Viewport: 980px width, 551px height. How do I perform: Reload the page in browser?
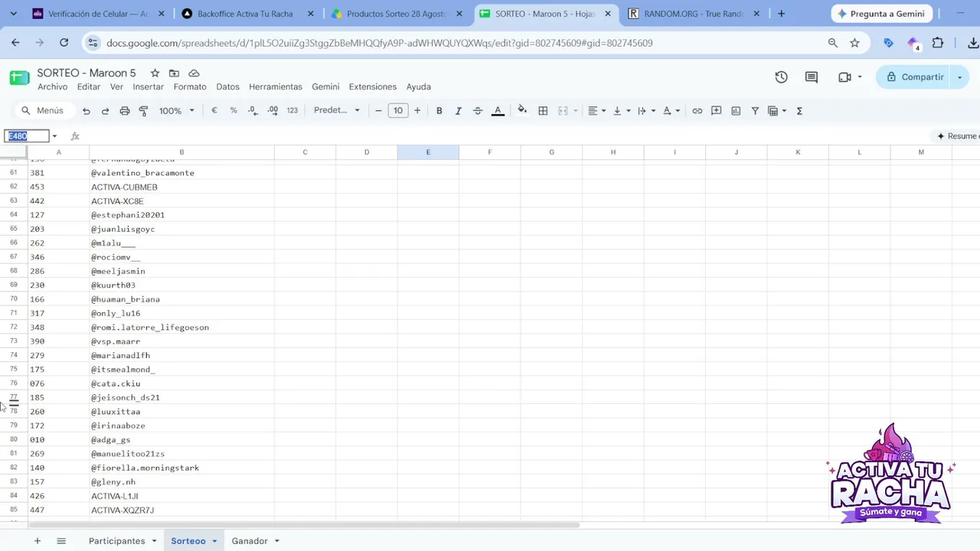coord(64,43)
